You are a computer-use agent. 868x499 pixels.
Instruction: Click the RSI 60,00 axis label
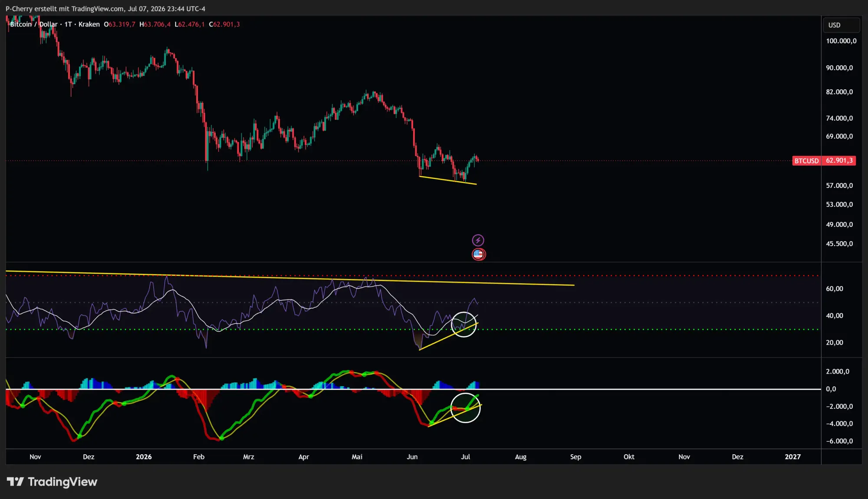pos(834,289)
